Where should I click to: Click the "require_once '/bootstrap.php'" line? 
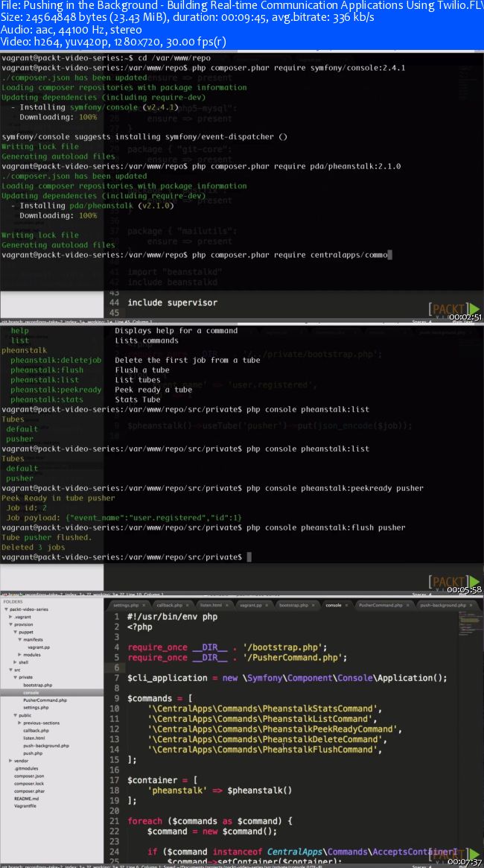click(x=227, y=647)
